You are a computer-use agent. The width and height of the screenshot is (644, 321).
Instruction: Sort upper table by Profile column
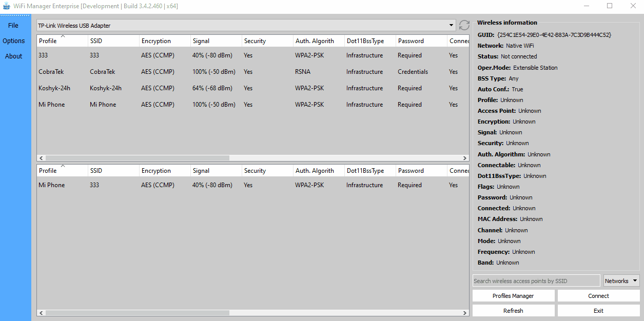62,41
